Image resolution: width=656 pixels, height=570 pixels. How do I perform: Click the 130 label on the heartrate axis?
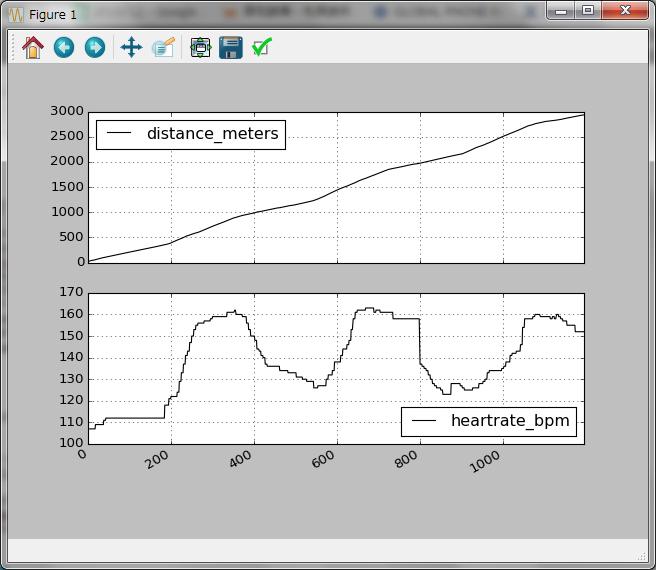coord(71,379)
